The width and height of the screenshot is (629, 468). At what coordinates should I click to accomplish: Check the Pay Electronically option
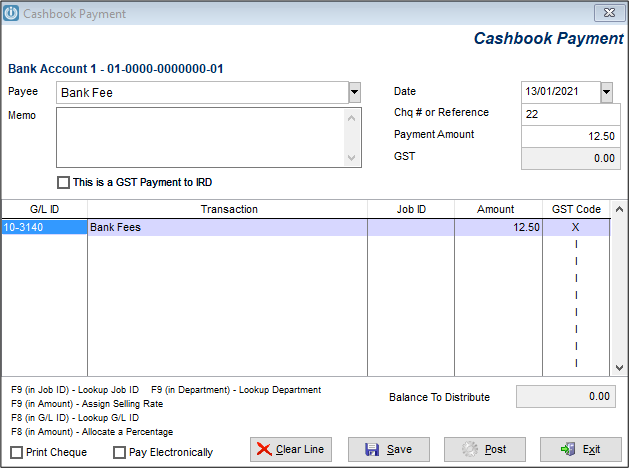coord(119,452)
